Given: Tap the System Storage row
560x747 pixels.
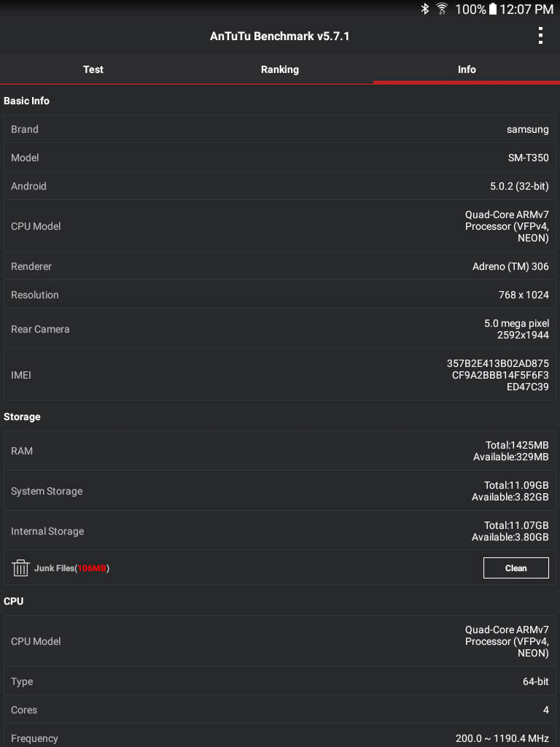Looking at the screenshot, I should coord(280,491).
